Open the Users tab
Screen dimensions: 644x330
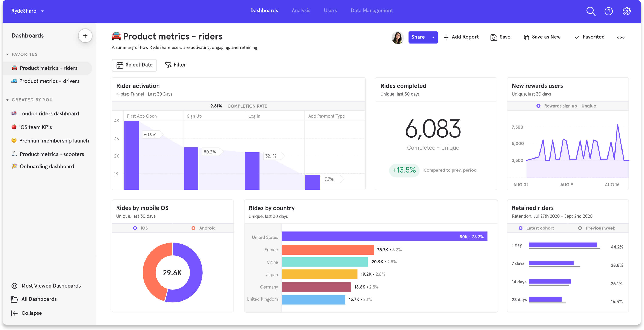330,10
